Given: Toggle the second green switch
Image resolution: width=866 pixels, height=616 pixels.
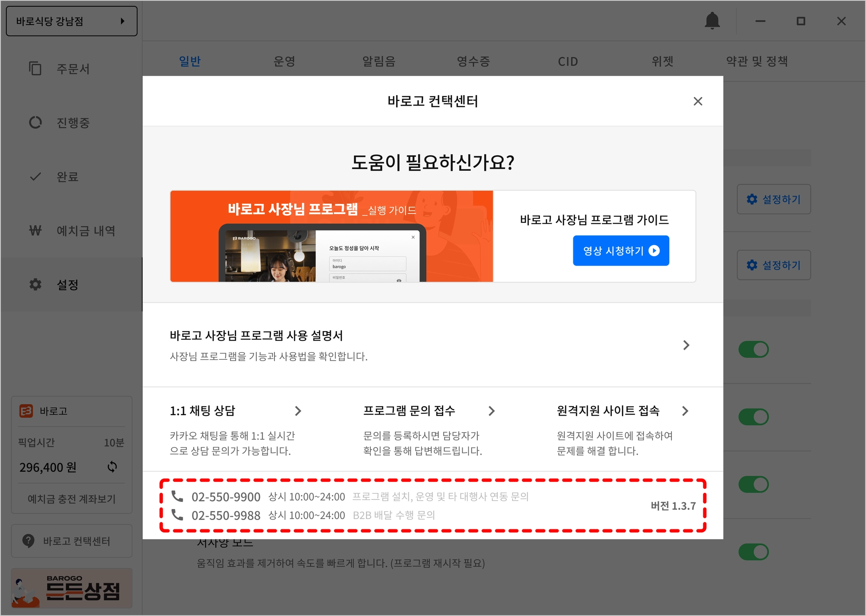Looking at the screenshot, I should click(753, 417).
